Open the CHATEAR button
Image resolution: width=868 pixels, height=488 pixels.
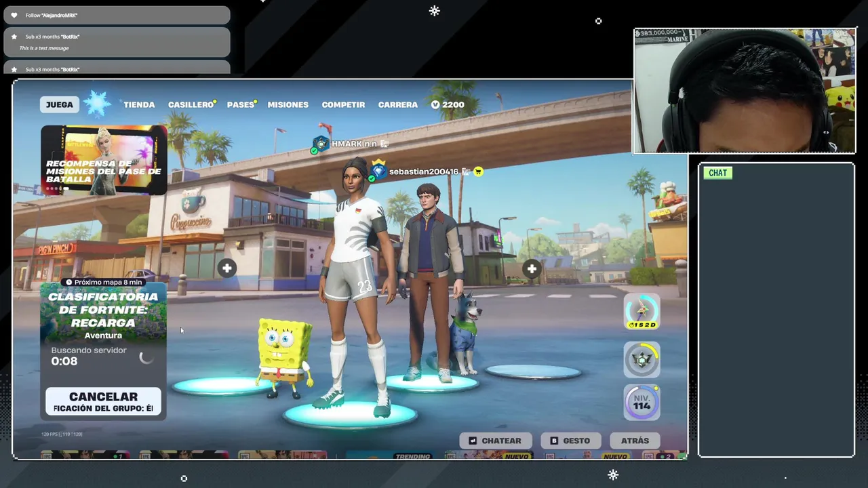tap(495, 441)
